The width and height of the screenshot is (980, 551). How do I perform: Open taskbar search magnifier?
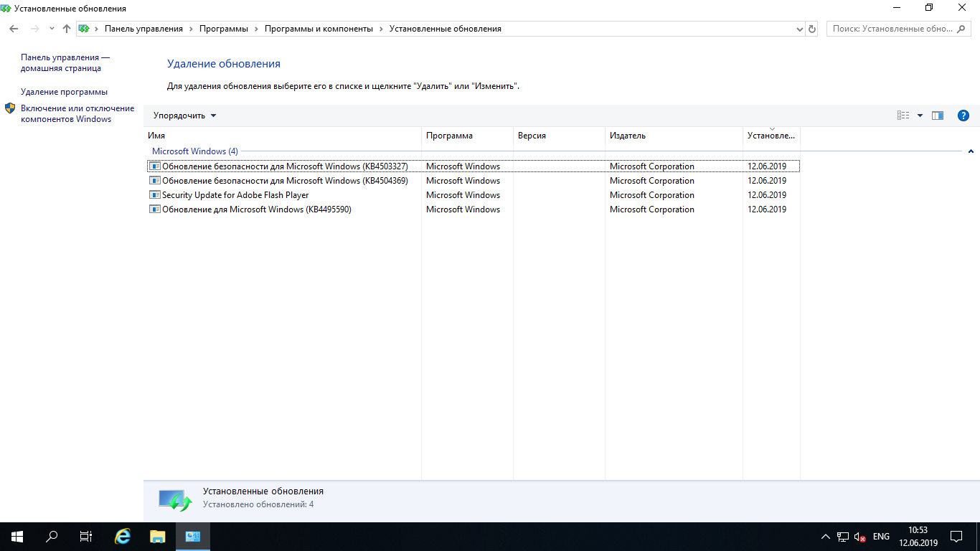click(x=52, y=537)
